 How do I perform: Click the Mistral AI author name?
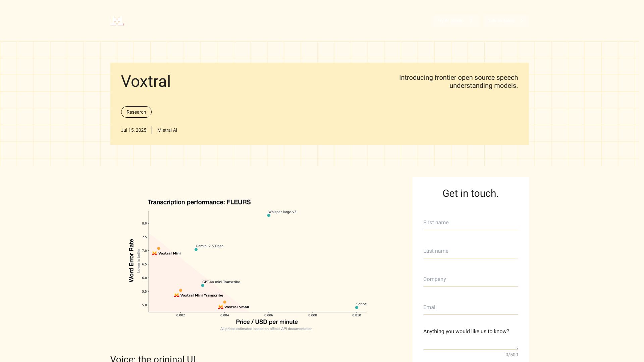coord(167,130)
